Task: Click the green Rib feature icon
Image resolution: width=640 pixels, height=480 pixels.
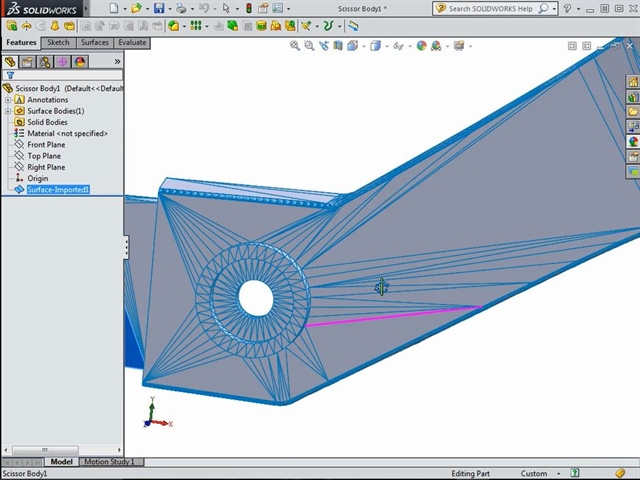Action: [x=233, y=26]
